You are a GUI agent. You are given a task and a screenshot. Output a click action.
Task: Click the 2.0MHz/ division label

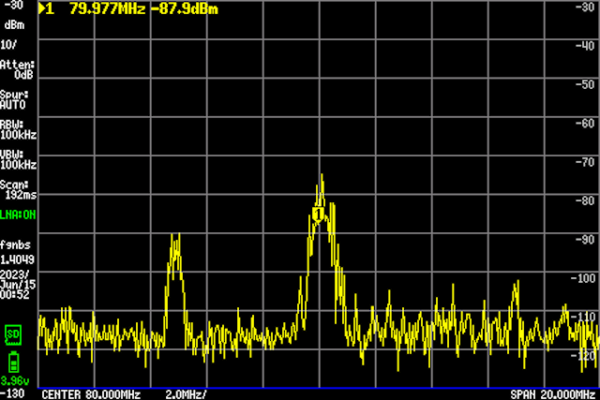[x=186, y=394]
